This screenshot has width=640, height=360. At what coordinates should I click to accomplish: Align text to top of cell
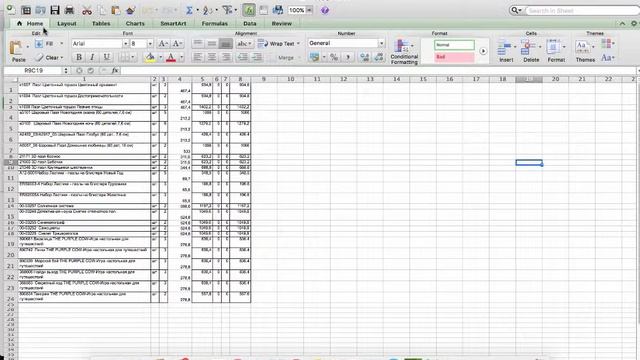click(198, 43)
